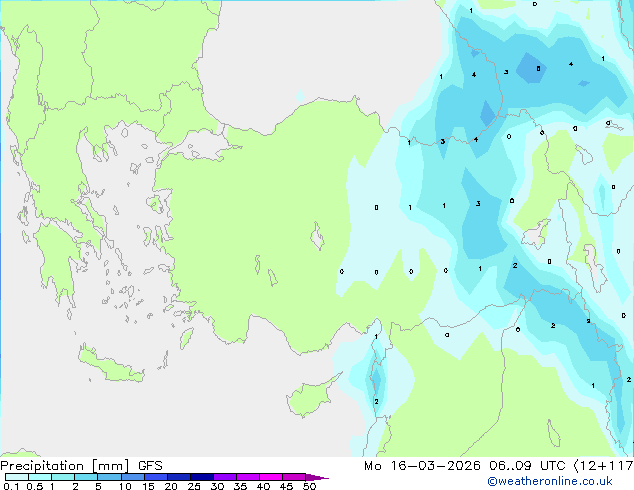
Task: Click the '25' legend scale label
Action: pos(194,486)
